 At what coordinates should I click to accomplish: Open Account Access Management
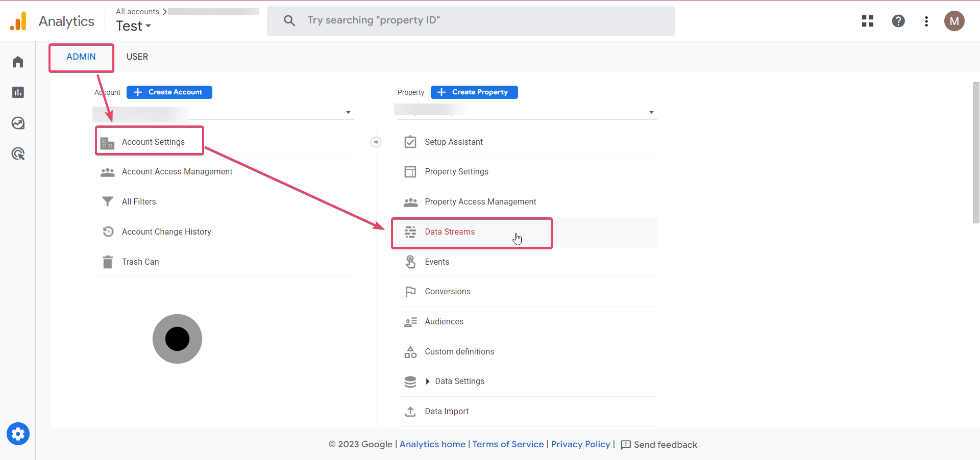[x=225, y=172]
